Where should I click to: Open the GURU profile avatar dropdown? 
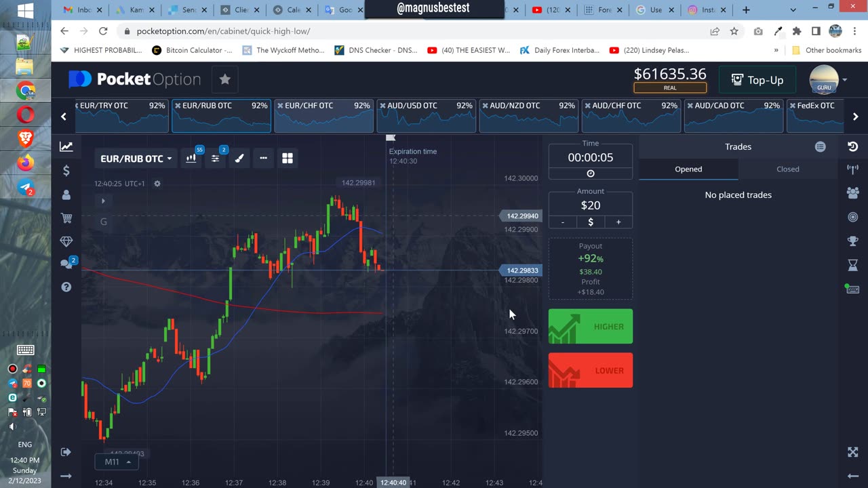(828, 80)
